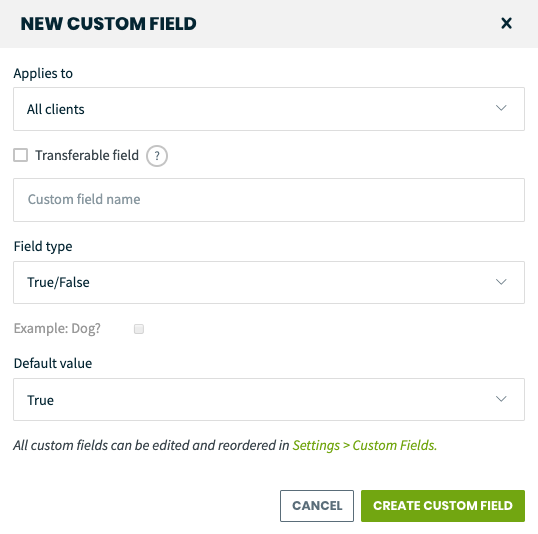
Task: Click the Default value label
Action: pyautogui.click(x=53, y=363)
